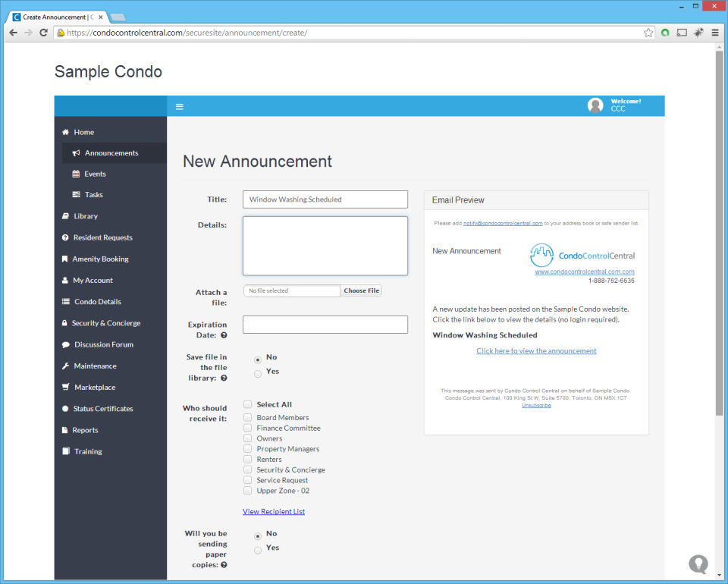
Task: Check the Select All checkbox
Action: pos(247,404)
